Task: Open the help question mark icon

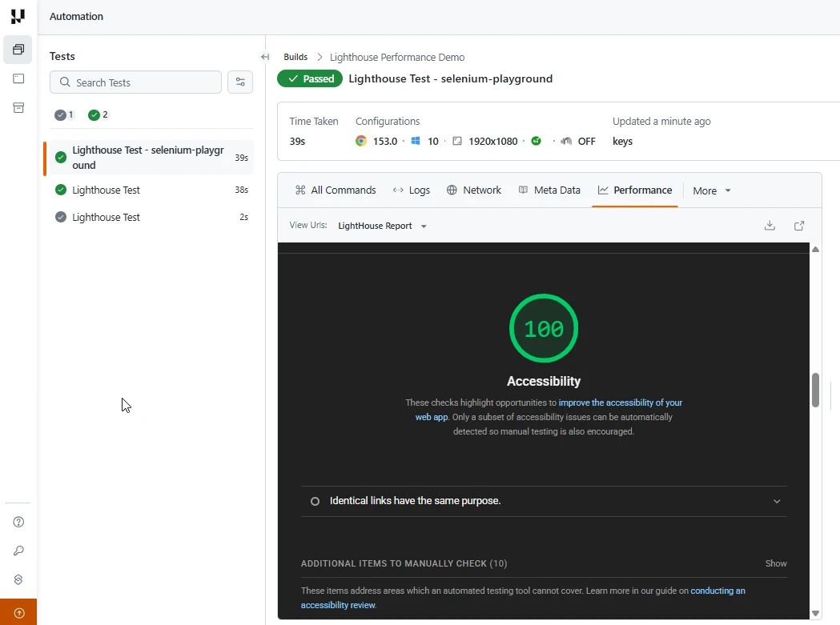Action: (x=18, y=523)
